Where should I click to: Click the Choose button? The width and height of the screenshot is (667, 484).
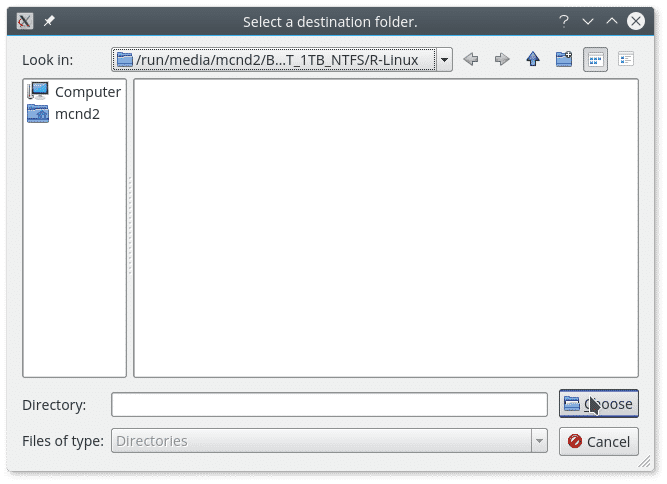click(599, 404)
